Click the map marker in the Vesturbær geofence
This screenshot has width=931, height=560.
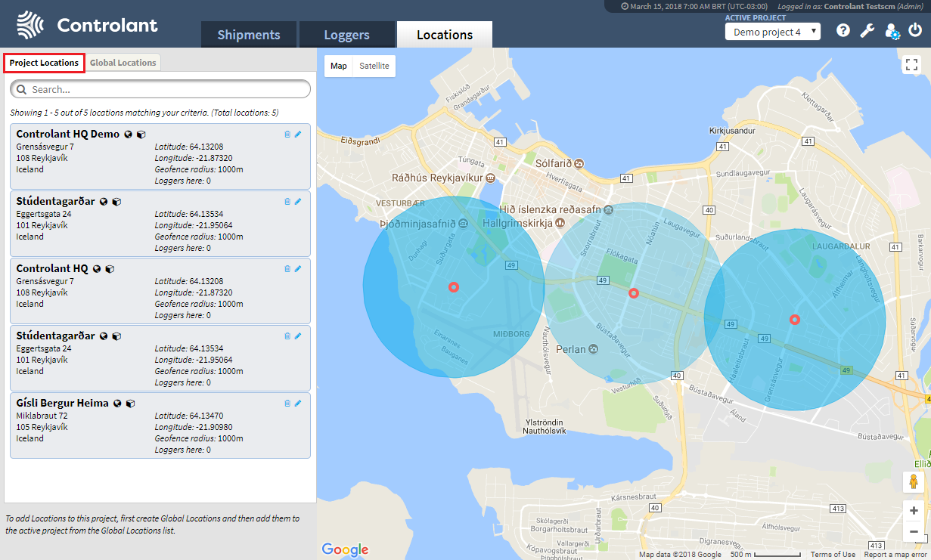[x=454, y=287]
